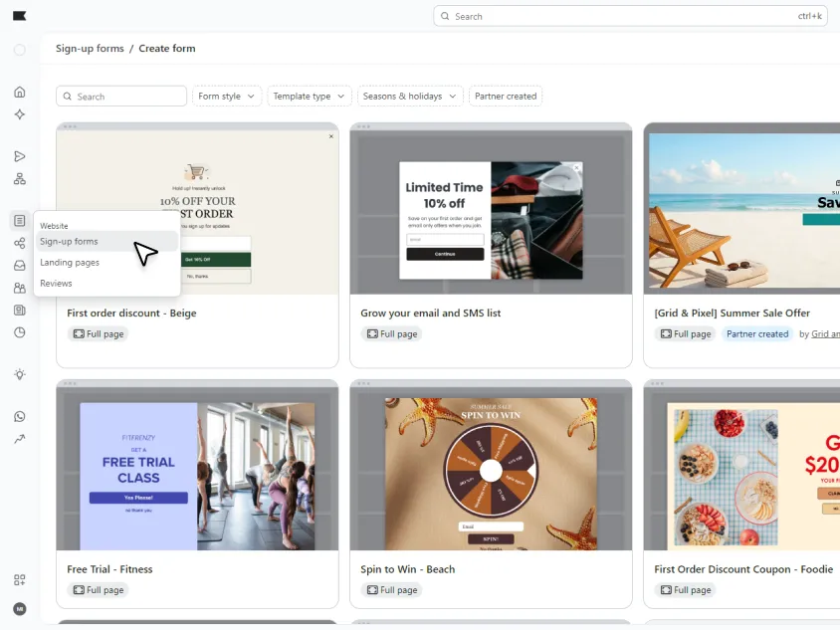Click the Partner created badge on Summer Sale card

tap(757, 333)
